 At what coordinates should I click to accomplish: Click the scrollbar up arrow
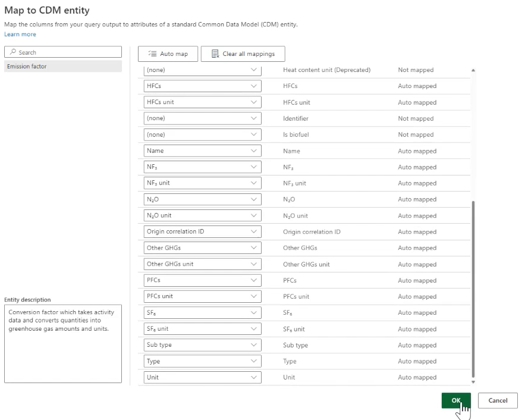(473, 70)
